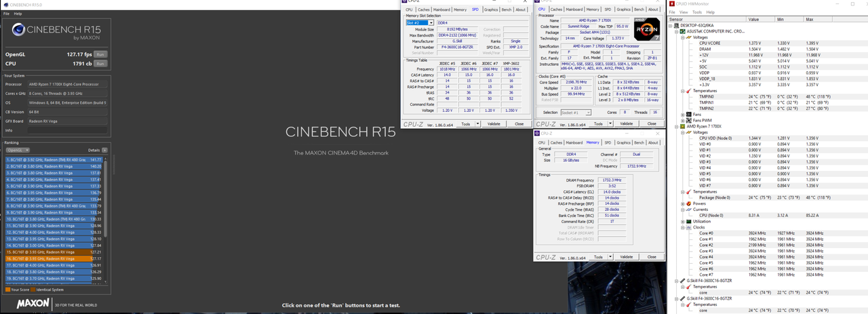Open Tools dropdown arrow in processor CPU-Z window
The image size is (868, 314).
point(610,124)
